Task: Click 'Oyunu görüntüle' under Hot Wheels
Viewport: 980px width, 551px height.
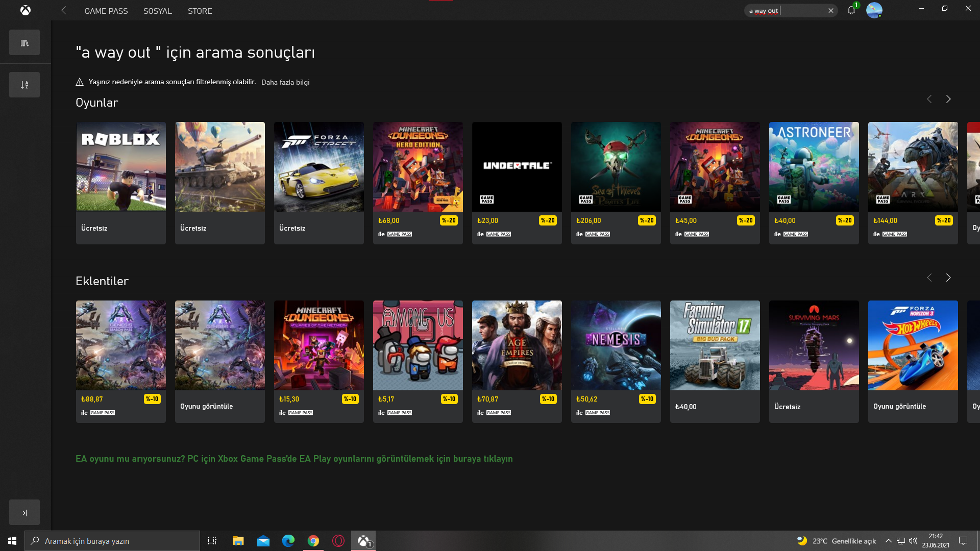Action: click(899, 406)
